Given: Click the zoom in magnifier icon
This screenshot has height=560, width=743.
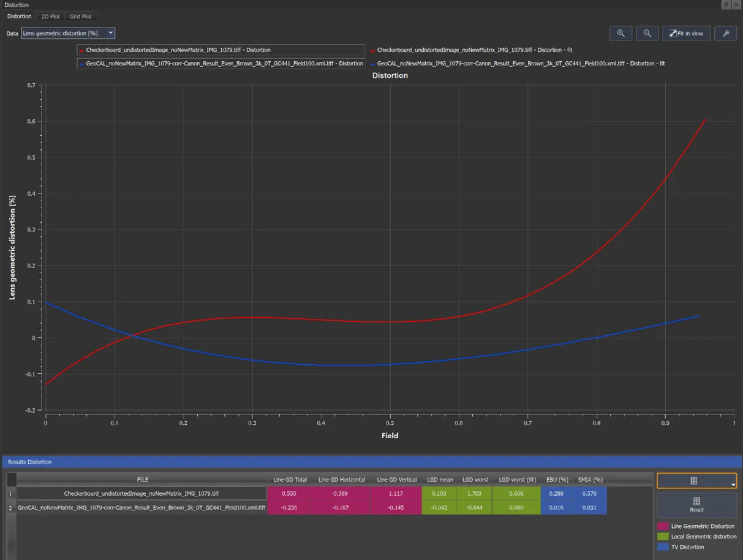Looking at the screenshot, I should click(x=620, y=34).
